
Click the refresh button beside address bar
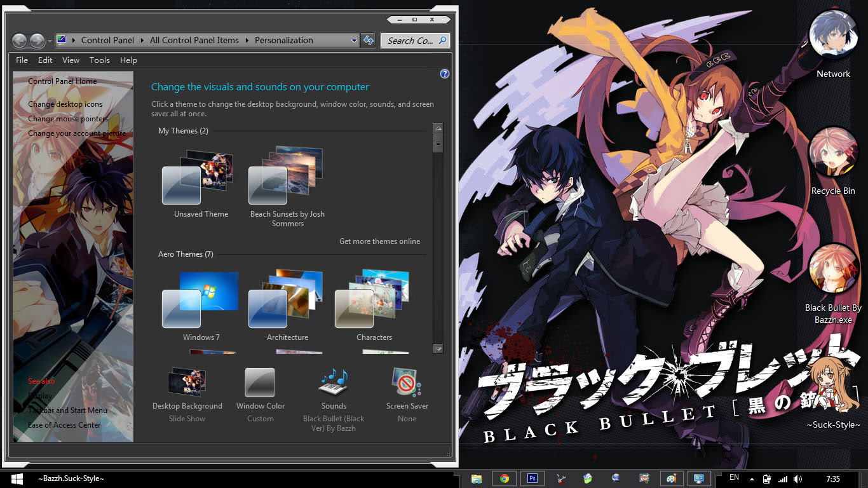pos(369,40)
